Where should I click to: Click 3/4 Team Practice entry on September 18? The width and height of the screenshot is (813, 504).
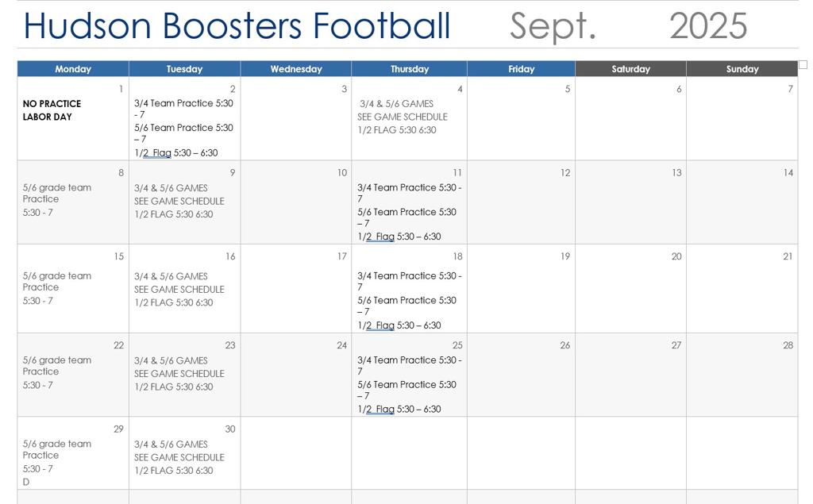click(x=409, y=276)
